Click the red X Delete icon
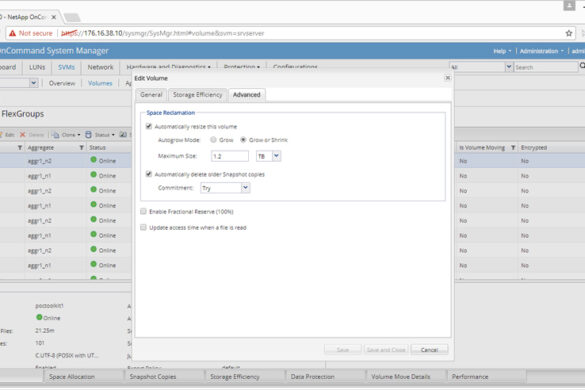 click(22, 135)
